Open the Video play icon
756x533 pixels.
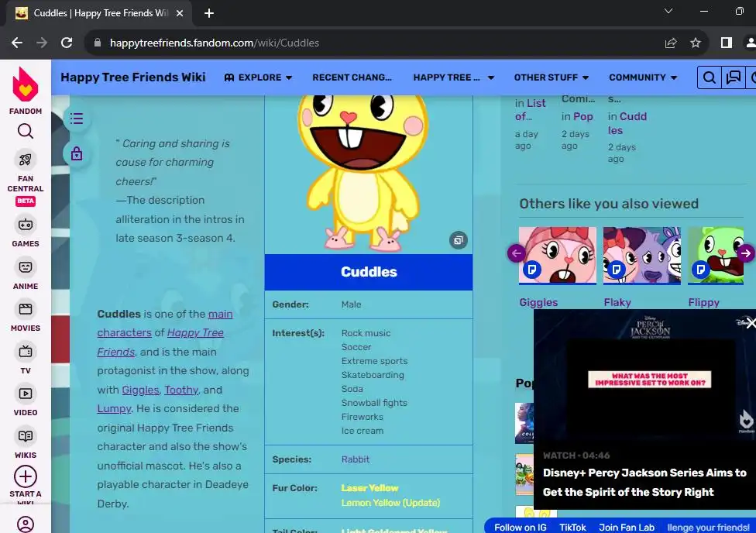tap(25, 394)
